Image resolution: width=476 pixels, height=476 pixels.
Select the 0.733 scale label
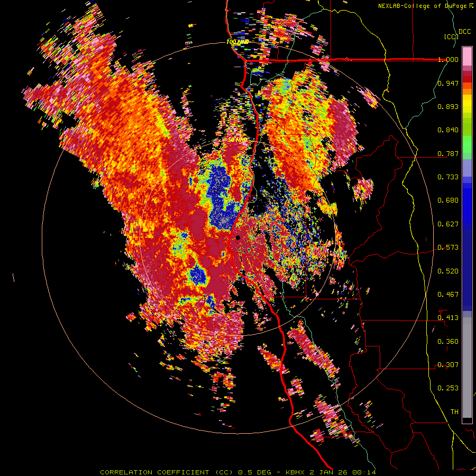point(448,177)
